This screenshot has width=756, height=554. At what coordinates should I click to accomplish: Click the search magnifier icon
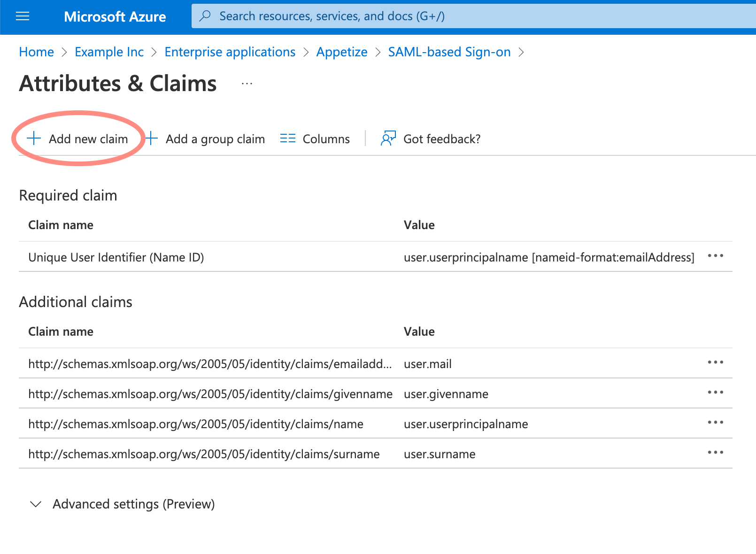tap(205, 16)
